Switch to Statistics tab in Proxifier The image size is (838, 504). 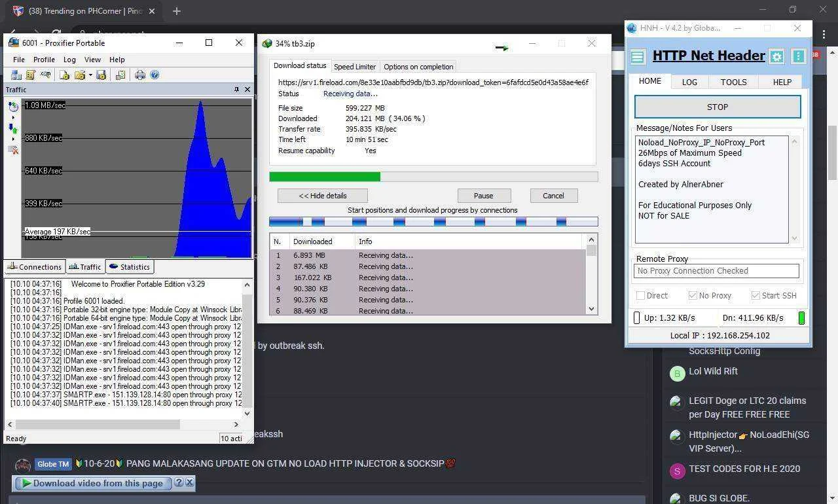click(130, 267)
